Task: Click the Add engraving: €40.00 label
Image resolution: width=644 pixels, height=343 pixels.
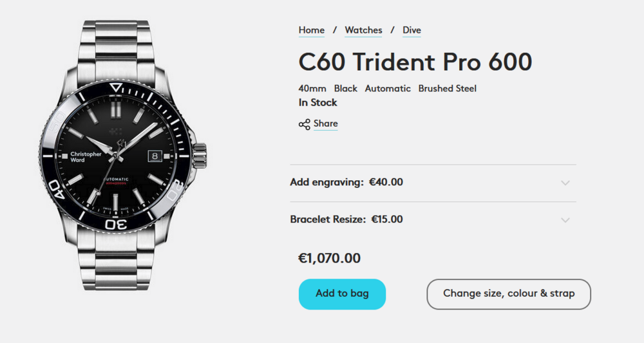Action: point(346,182)
